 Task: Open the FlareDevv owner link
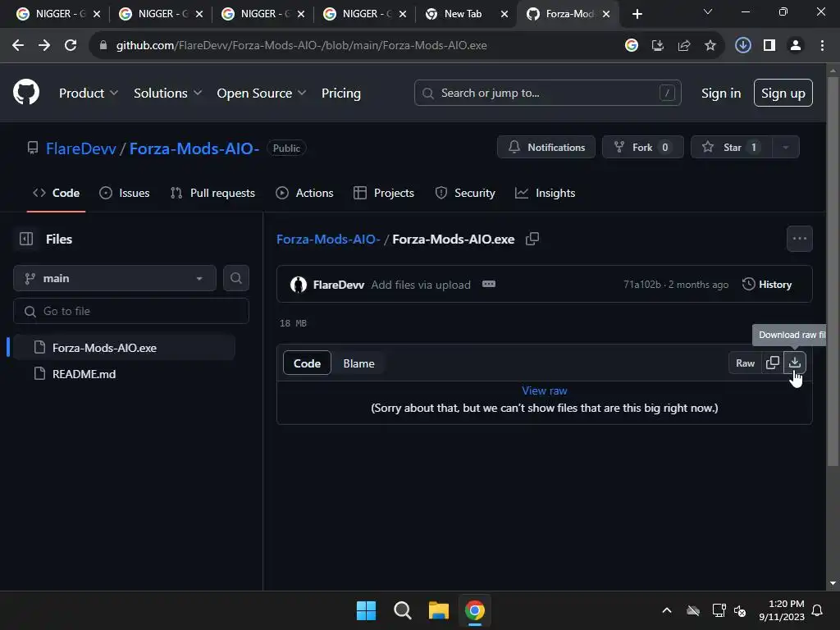[x=81, y=148]
